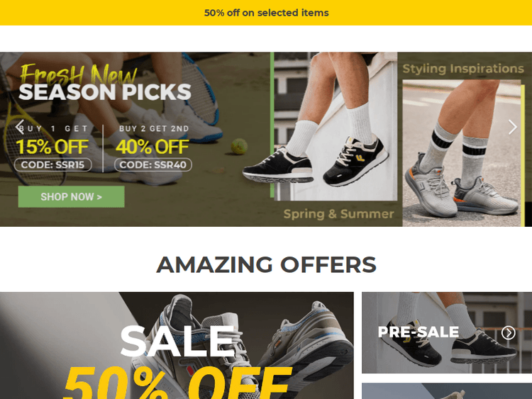Click the SHOP NOW > button
This screenshot has height=399, width=532.
pos(71,196)
